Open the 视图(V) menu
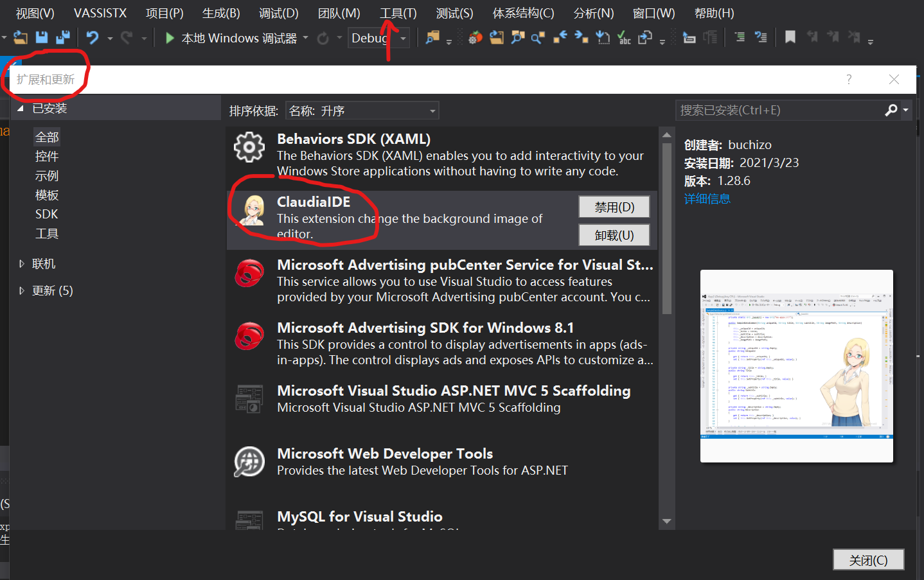Viewport: 924px width, 580px height. [x=35, y=13]
